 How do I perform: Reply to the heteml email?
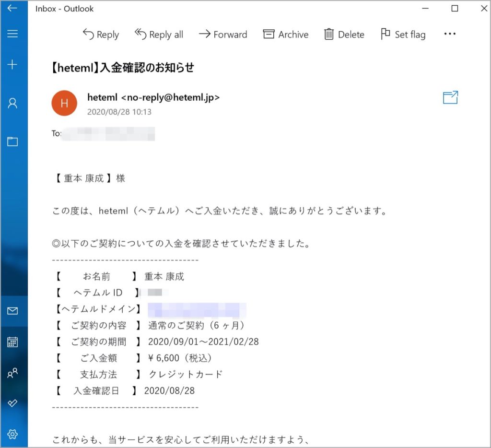tap(101, 34)
